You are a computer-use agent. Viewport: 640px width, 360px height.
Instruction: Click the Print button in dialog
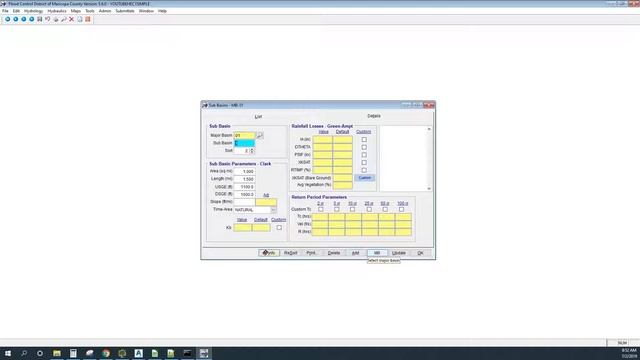click(312, 253)
